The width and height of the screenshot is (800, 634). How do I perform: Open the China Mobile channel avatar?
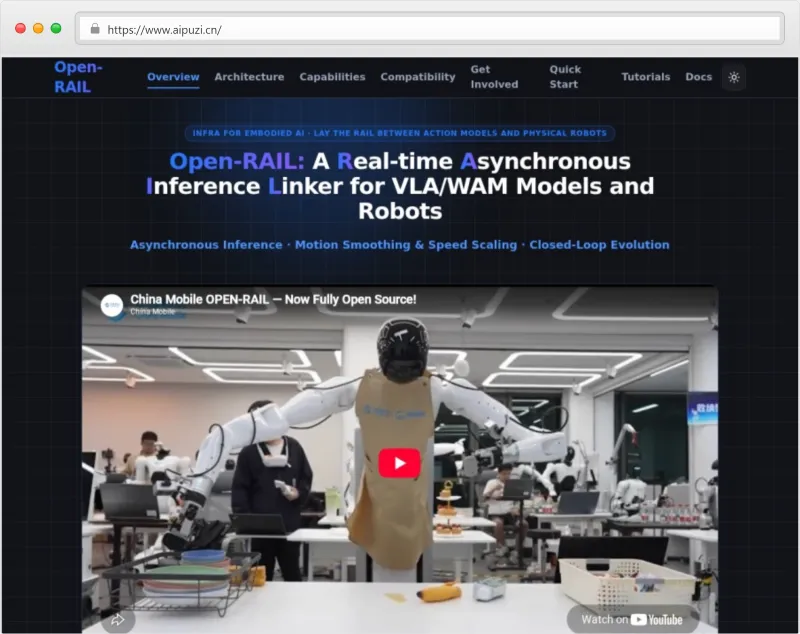pyautogui.click(x=112, y=305)
